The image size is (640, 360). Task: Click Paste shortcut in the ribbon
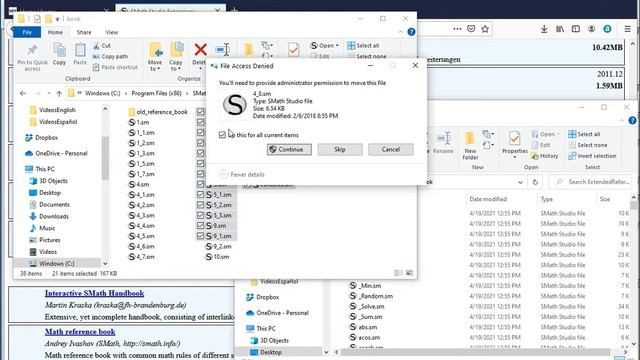[x=115, y=67]
